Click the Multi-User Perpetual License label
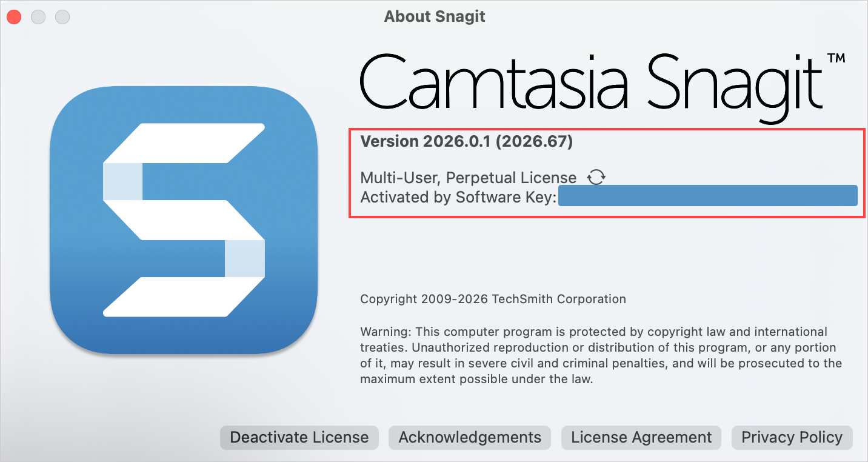 (468, 177)
